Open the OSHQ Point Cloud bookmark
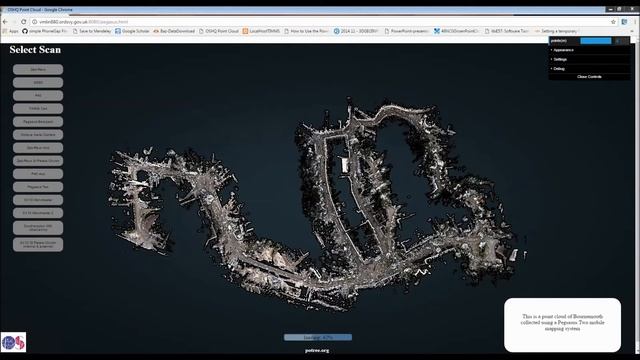Viewport: 640px width, 360px height. pyautogui.click(x=219, y=31)
